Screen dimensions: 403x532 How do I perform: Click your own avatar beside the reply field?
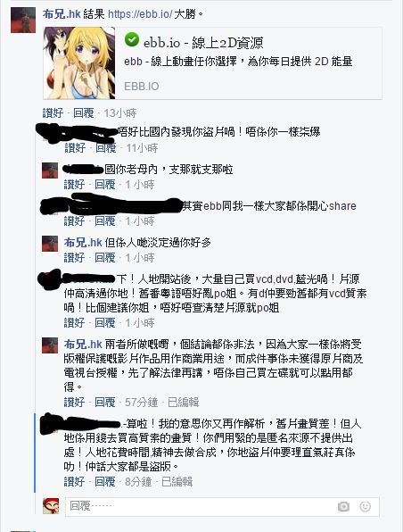coord(51,506)
